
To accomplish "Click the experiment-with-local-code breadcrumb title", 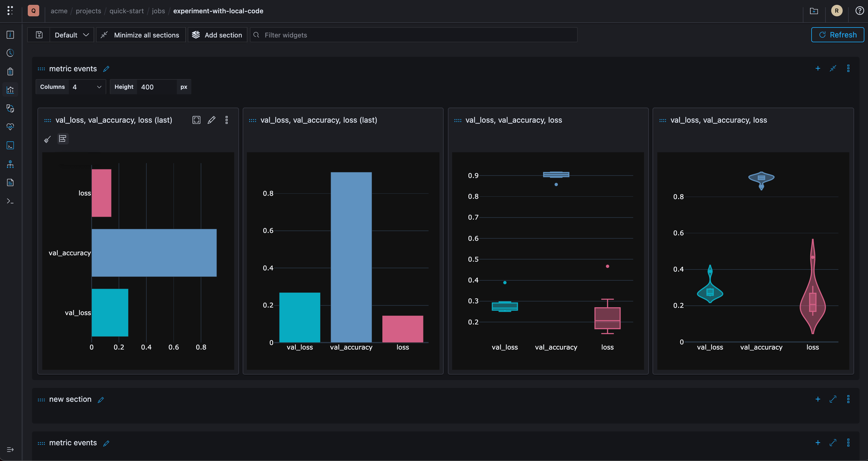I will coord(218,11).
